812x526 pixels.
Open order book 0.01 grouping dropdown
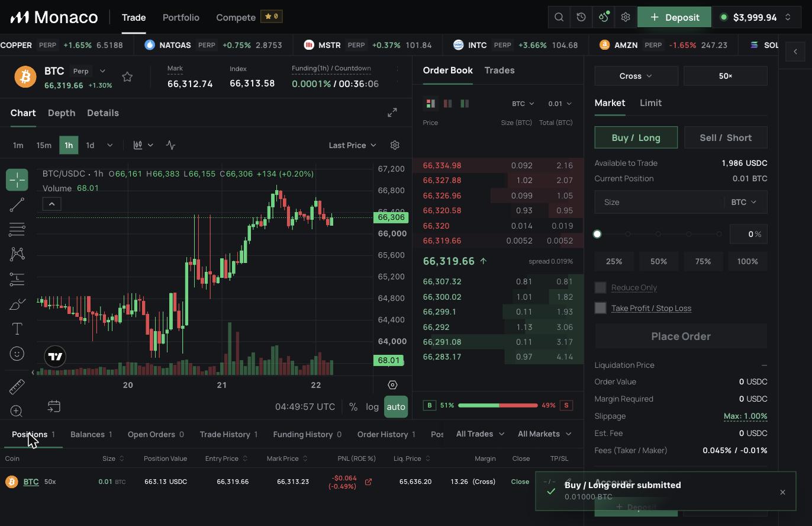click(x=560, y=104)
